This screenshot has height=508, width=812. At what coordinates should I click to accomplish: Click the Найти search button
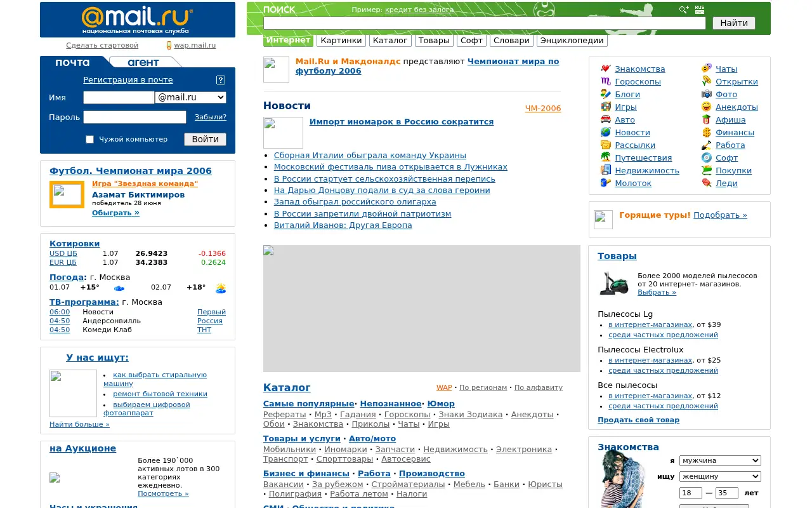[x=734, y=23]
